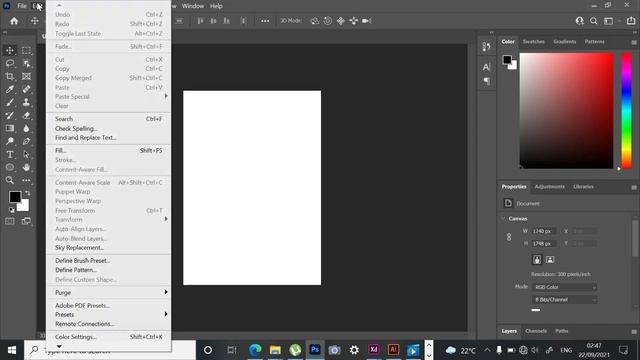Switch to the Libraries tab
This screenshot has width=640, height=360.
583,187
